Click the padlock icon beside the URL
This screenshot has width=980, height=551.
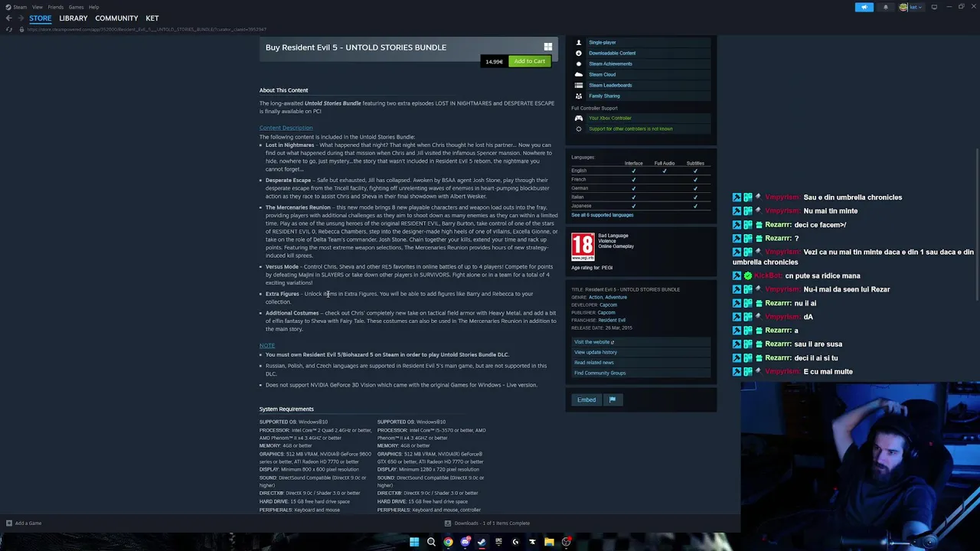pyautogui.click(x=21, y=29)
